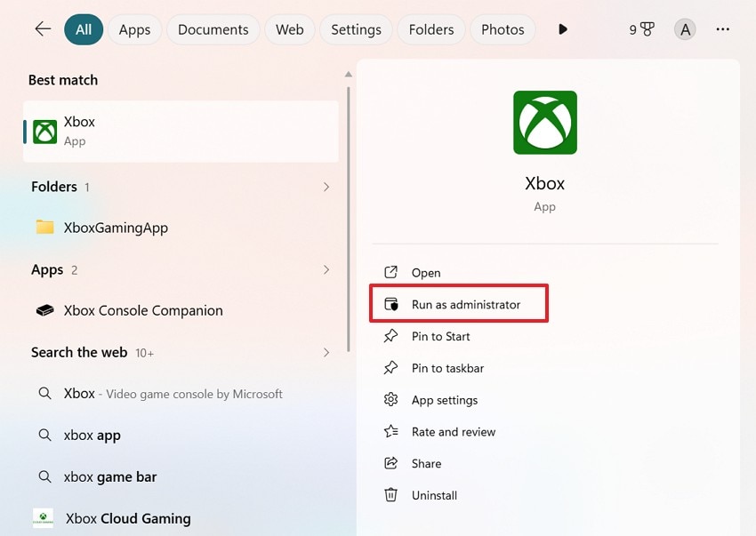
Task: Click the search icon beside 'Xbox - Video game console'
Action: (44, 393)
